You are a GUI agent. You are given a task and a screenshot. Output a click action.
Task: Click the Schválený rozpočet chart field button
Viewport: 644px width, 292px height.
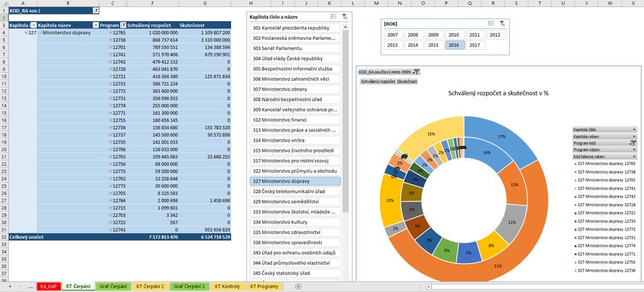click(378, 81)
